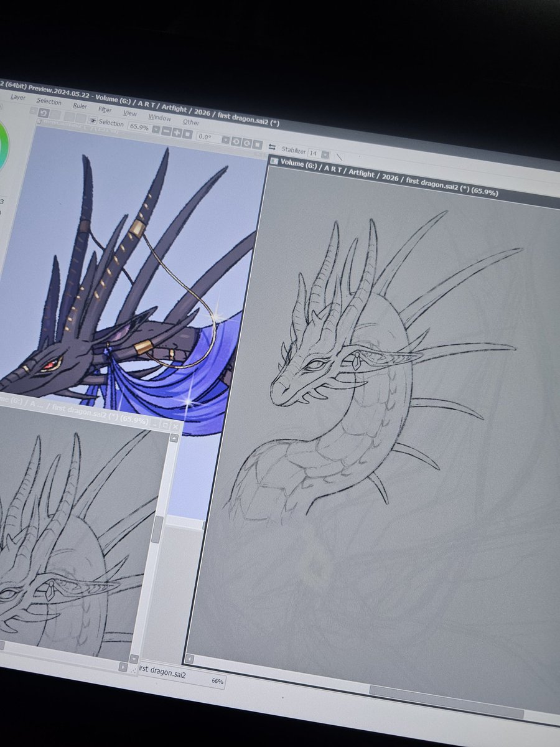Open the rotation angle dropdown arrow
The height and width of the screenshot is (747, 560).
(225, 140)
